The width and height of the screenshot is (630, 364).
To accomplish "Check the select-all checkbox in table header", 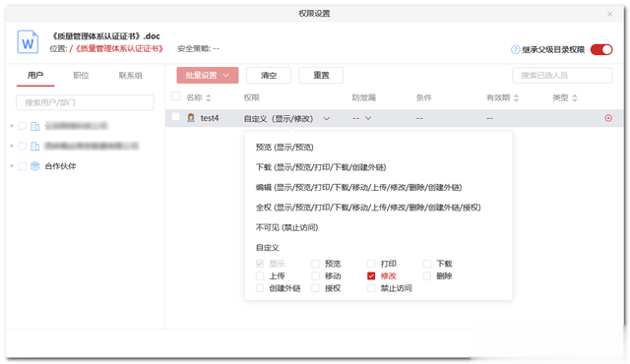I will [x=175, y=95].
